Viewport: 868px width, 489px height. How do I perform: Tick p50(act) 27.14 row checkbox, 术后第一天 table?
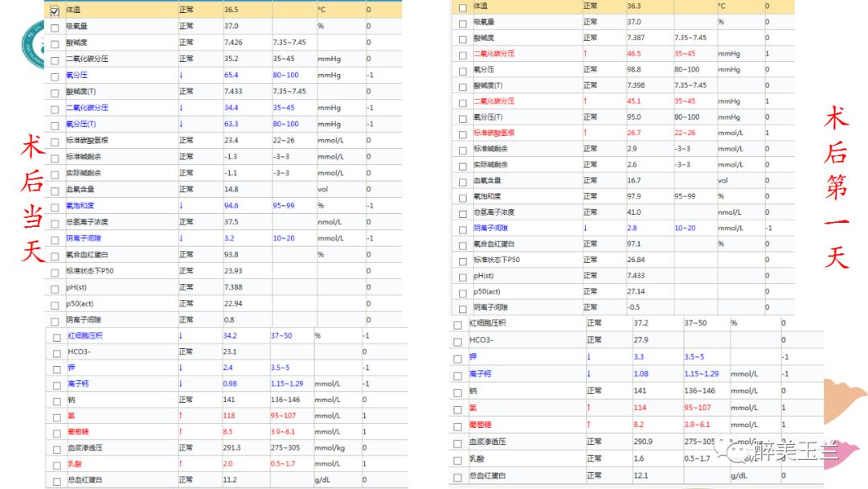(x=462, y=293)
